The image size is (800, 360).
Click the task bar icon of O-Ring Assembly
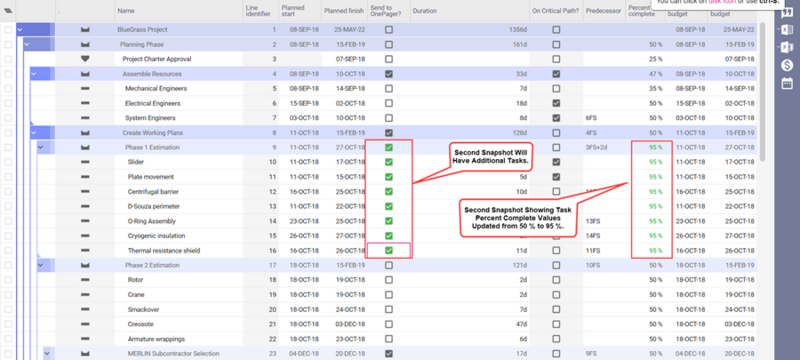85,221
